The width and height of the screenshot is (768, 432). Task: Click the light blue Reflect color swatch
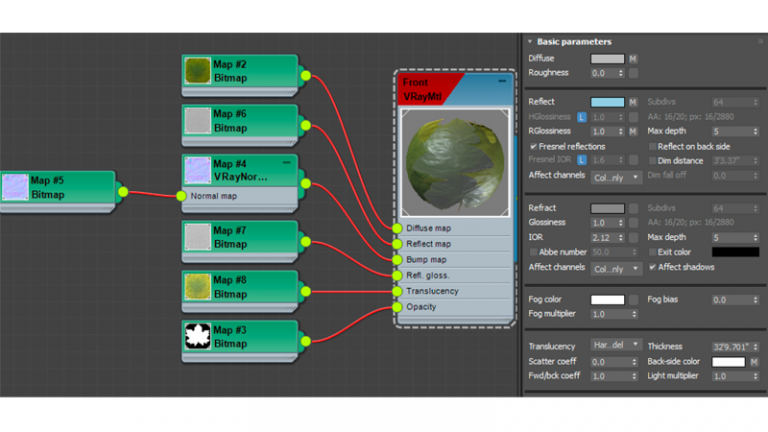607,102
